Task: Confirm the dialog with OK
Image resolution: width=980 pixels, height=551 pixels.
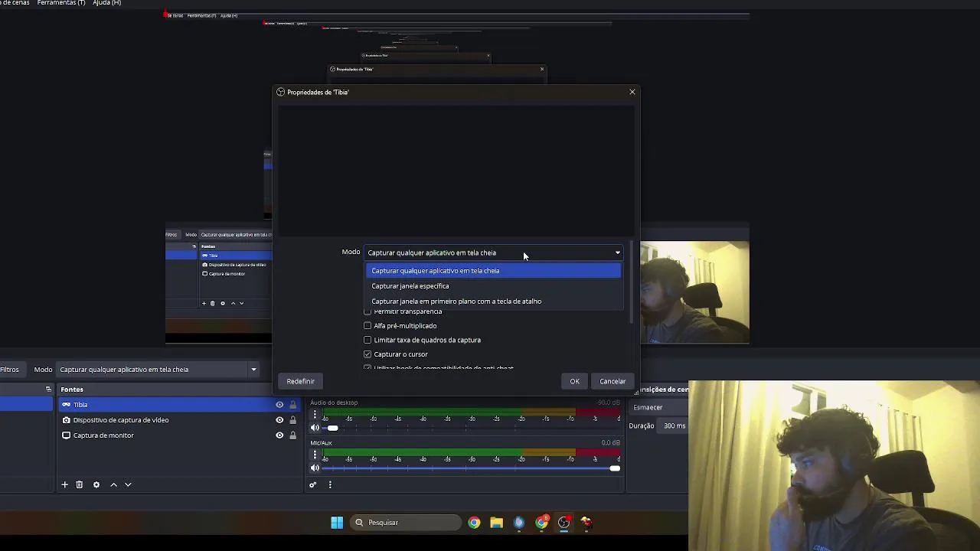Action: (575, 381)
